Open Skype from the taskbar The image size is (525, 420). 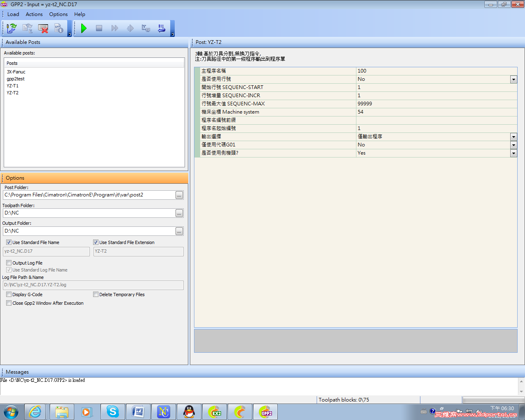tap(112, 412)
